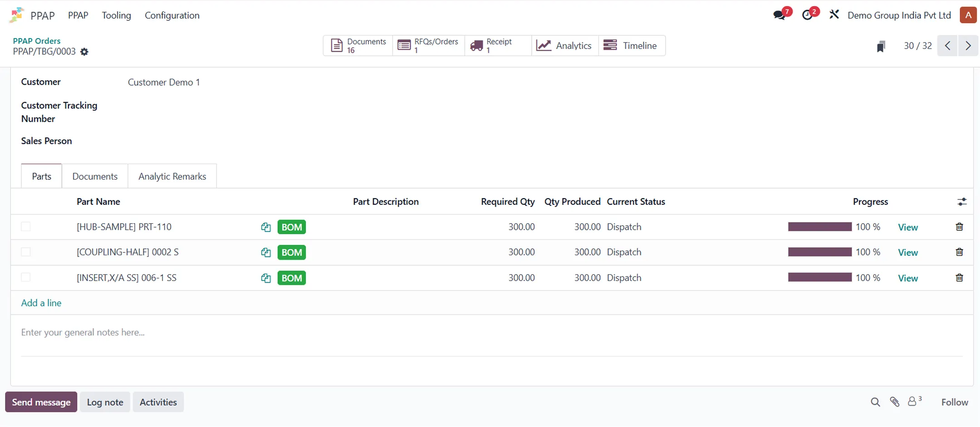Screen dimensions: 980x427
Task: Switch to the Analytic Remarks tab
Action: click(x=172, y=176)
